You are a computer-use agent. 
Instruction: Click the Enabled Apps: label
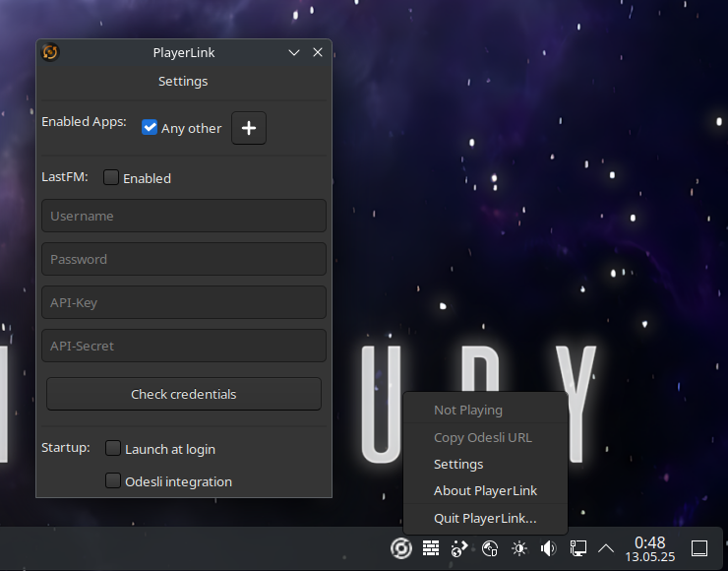(x=84, y=122)
